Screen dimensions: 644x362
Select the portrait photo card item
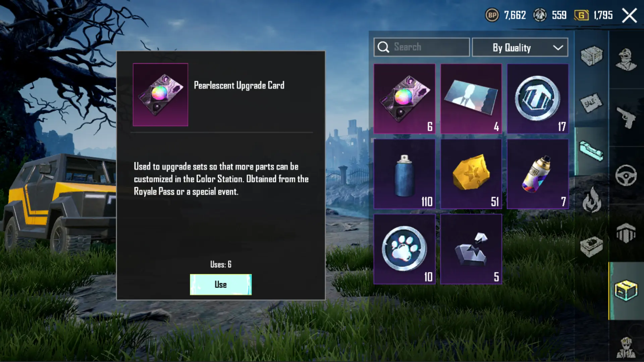471,99
